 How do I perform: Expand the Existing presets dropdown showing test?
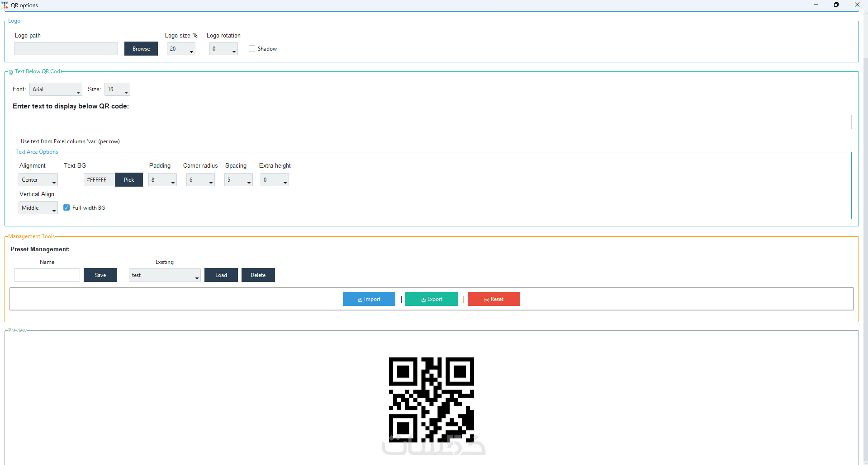(165, 275)
